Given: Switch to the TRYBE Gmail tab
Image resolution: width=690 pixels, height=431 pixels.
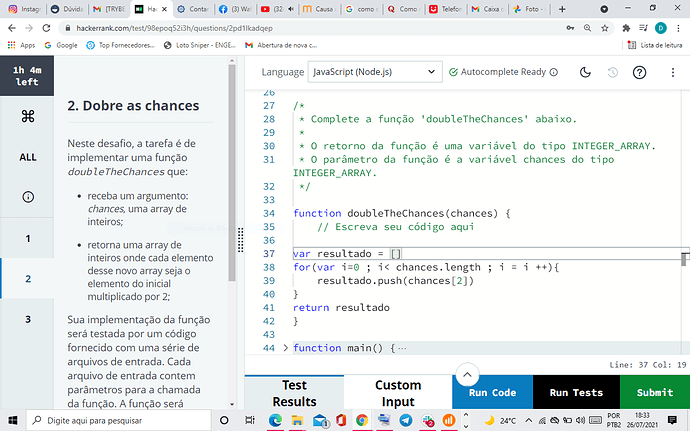Looking at the screenshot, I should point(109,9).
